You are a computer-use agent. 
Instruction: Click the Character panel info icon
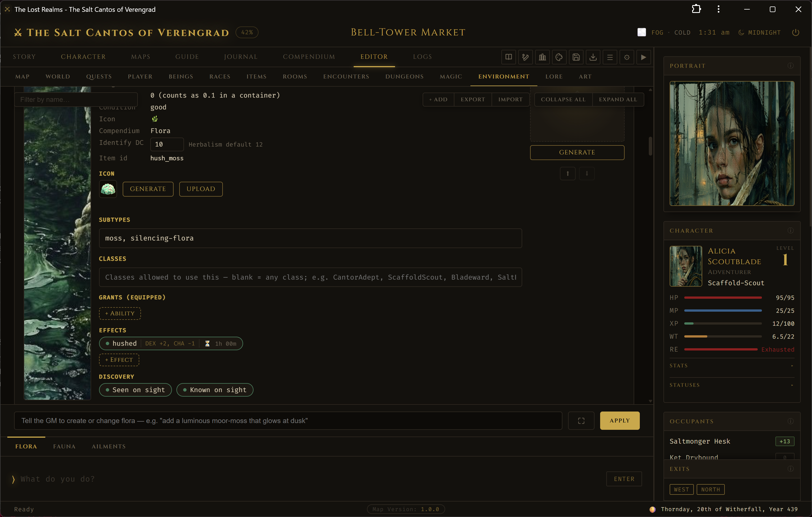pyautogui.click(x=790, y=231)
